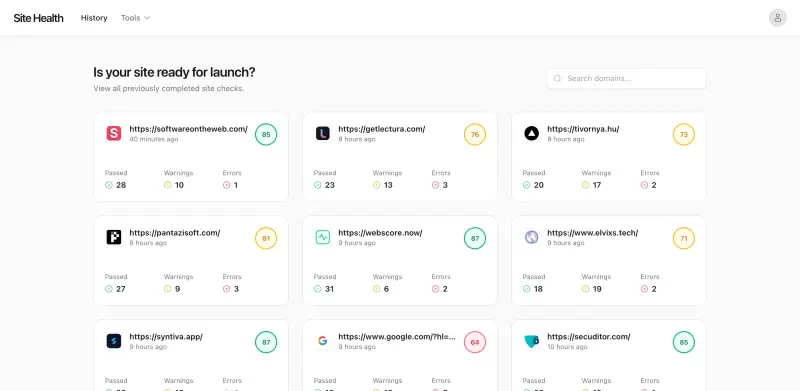Click passed checkmark icon on webscore.now card
Screen dimensions: 800x391
[318, 289]
